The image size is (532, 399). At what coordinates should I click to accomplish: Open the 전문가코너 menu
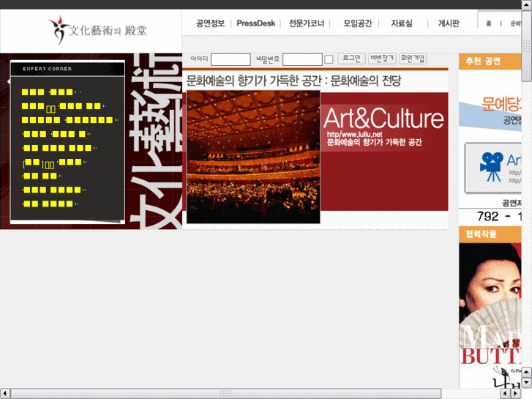(x=307, y=23)
